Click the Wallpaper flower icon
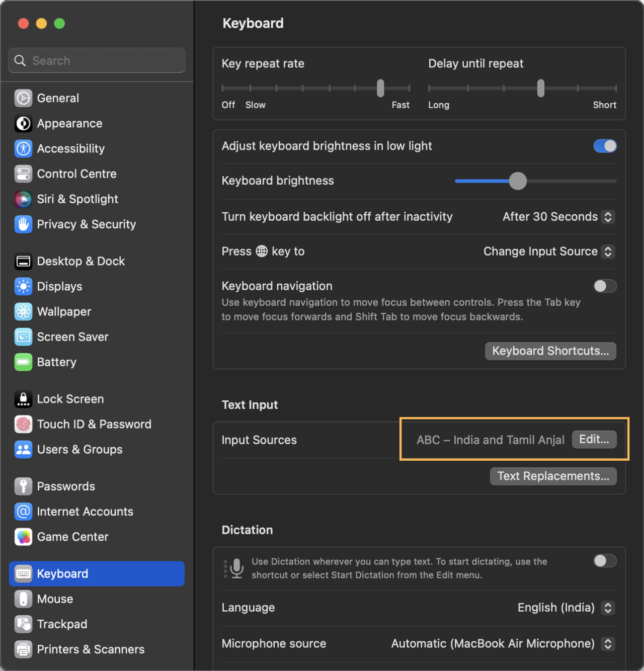This screenshot has width=644, height=671. click(23, 311)
